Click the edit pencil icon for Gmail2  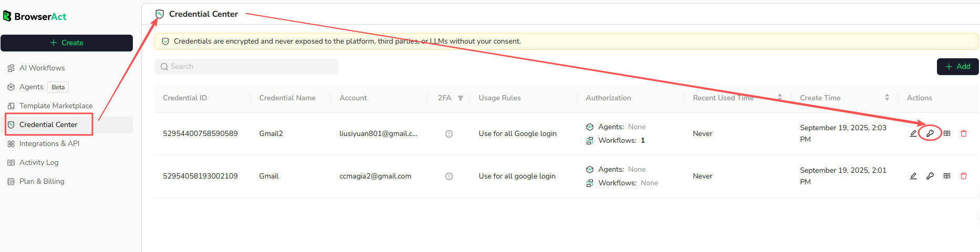pyautogui.click(x=913, y=133)
